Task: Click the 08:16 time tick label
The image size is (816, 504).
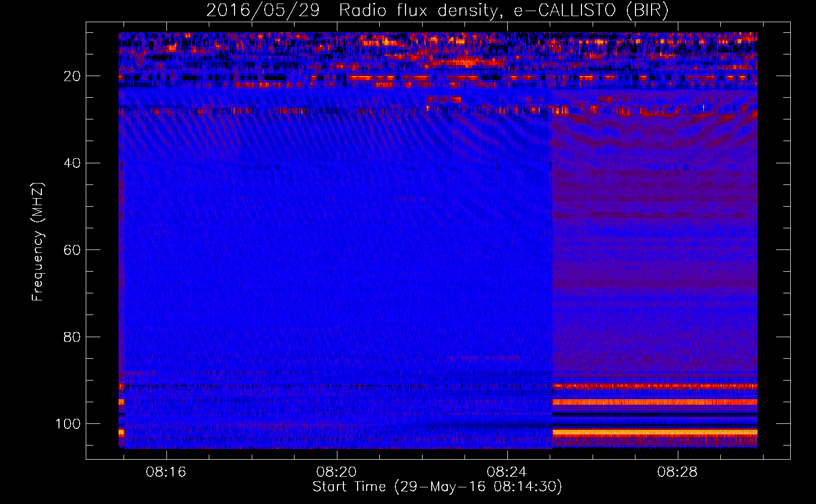Action: [x=166, y=472]
